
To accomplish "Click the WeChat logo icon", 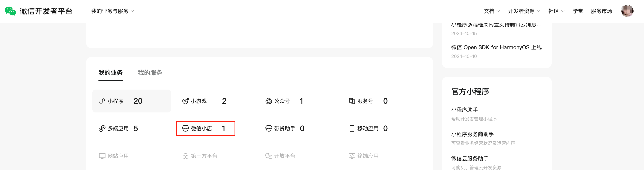I will pos(10,11).
